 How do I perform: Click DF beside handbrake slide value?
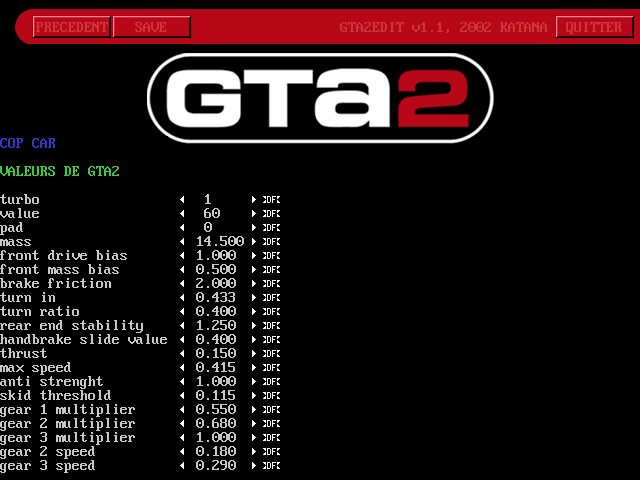tap(271, 339)
